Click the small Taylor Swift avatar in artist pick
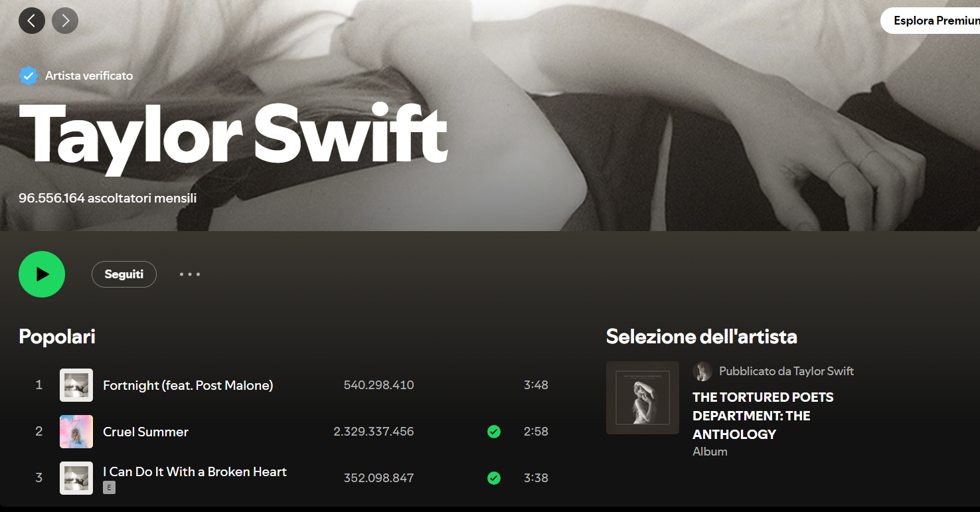980x512 pixels. (702, 371)
